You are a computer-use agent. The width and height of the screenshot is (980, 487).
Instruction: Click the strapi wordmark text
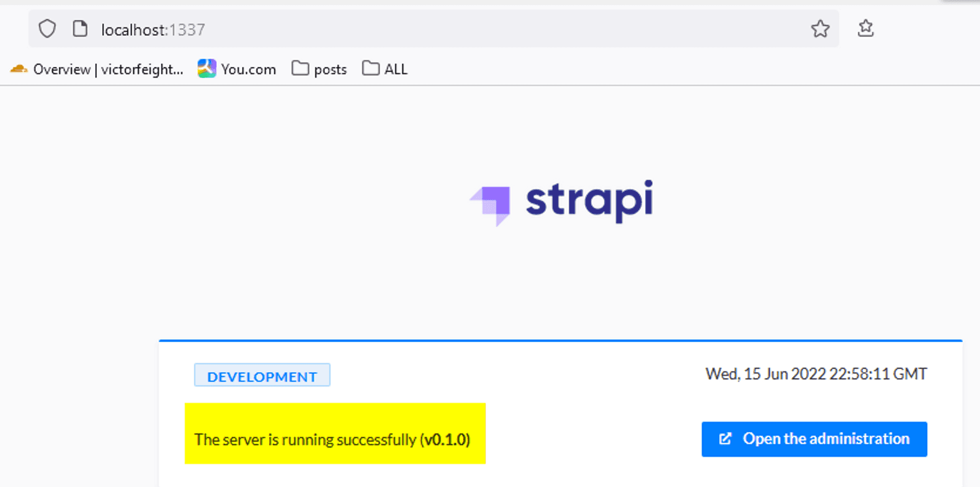[x=590, y=201]
